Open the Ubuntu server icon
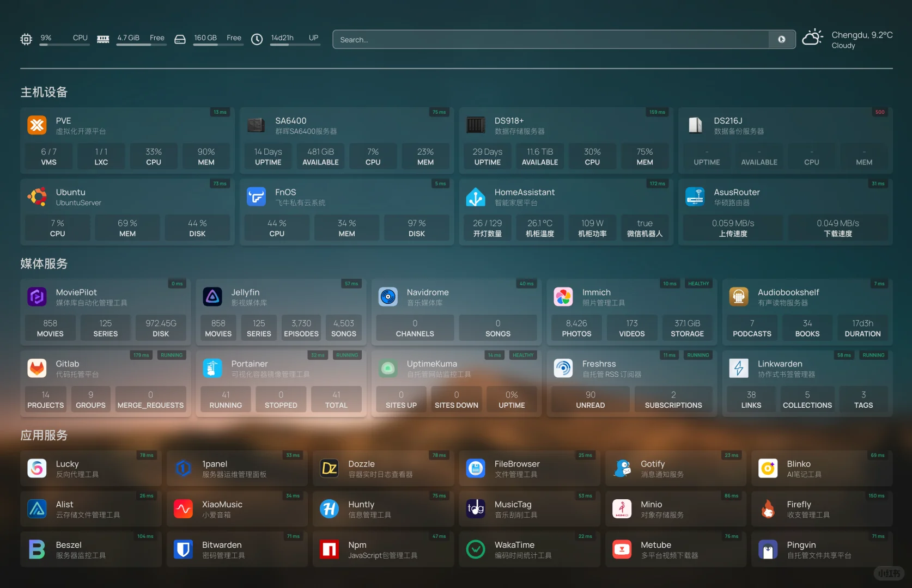 [x=37, y=197]
